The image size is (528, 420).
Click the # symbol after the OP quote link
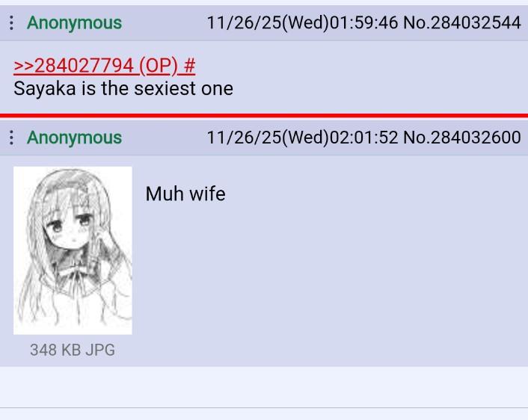coord(189,65)
